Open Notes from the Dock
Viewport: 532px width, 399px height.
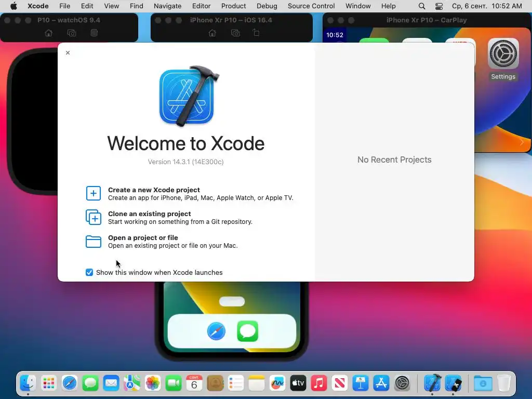[x=257, y=383]
